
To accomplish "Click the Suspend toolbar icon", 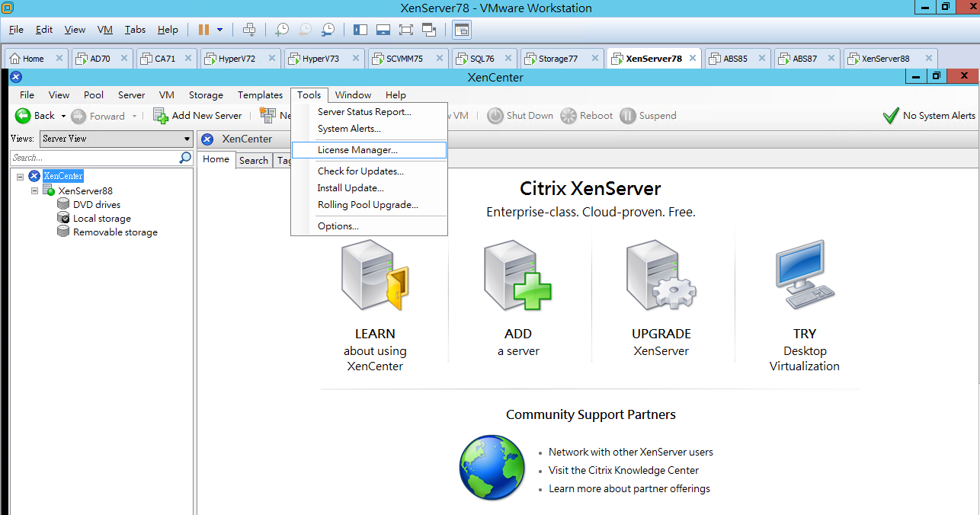I will [x=628, y=116].
